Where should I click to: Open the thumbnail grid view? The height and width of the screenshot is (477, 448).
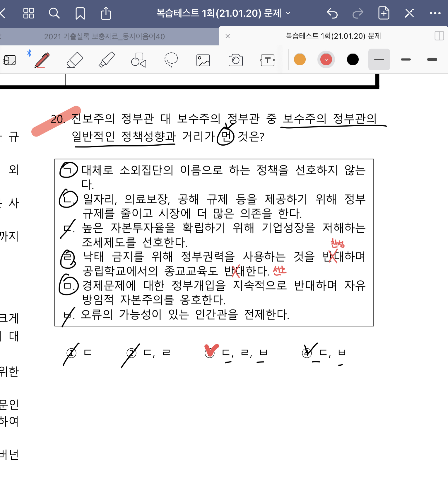tap(28, 13)
